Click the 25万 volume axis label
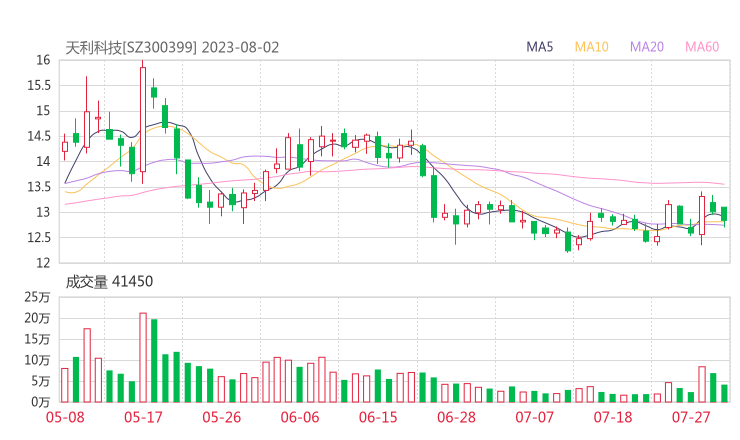The width and height of the screenshot is (740, 440). coord(37,297)
